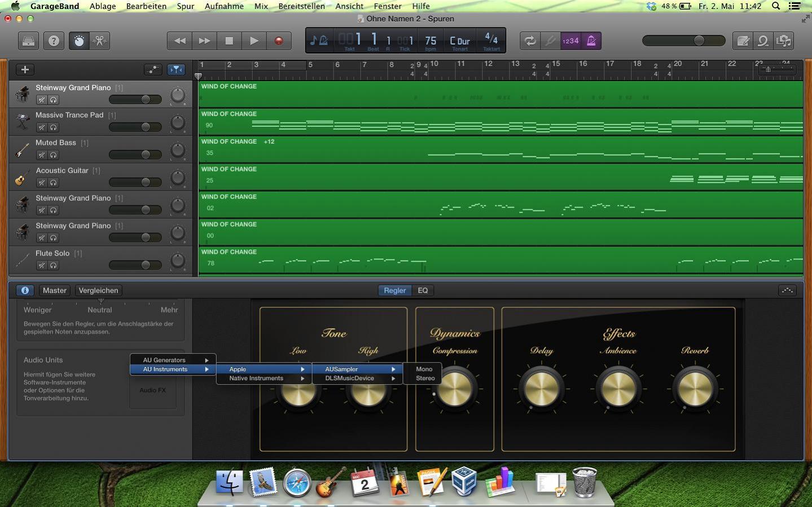
Task: Click the add track plus button
Action: (x=25, y=69)
